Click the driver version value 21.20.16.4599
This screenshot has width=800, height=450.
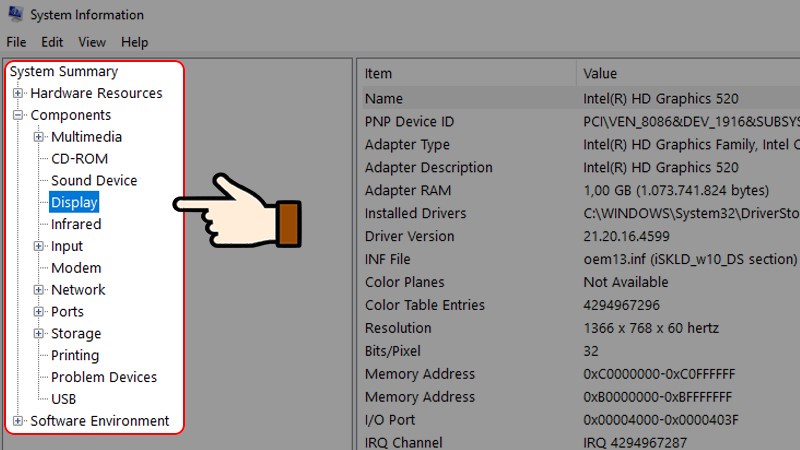point(627,236)
